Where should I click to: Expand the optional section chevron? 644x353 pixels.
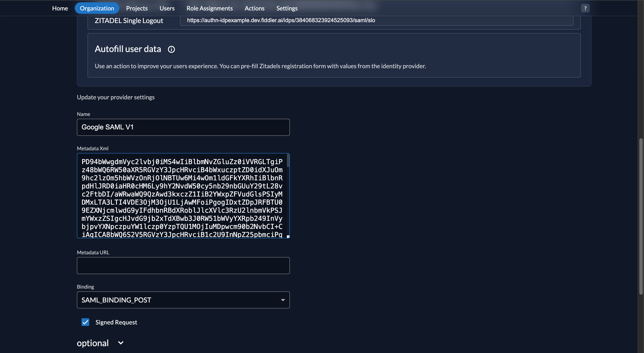click(x=121, y=343)
